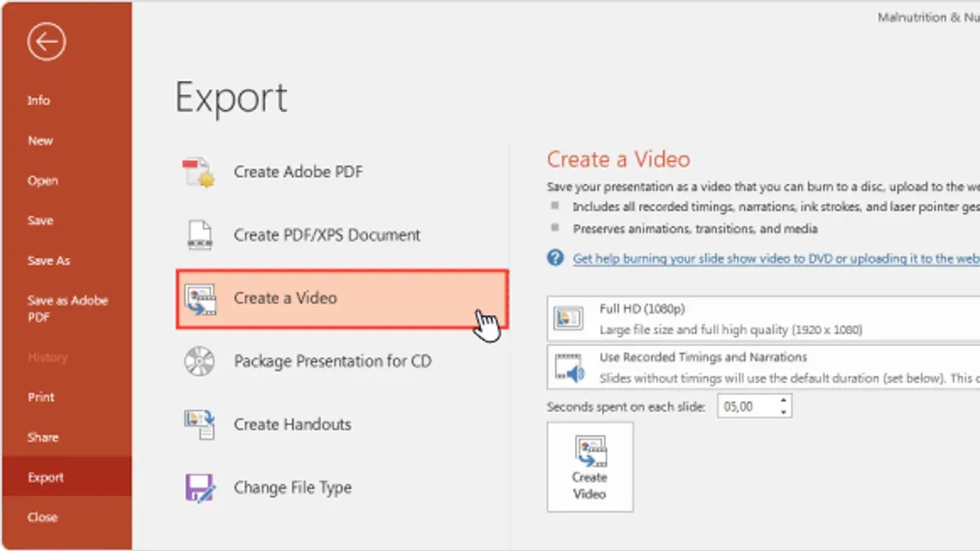980x551 pixels.
Task: Select the Create a Video text label
Action: click(285, 298)
